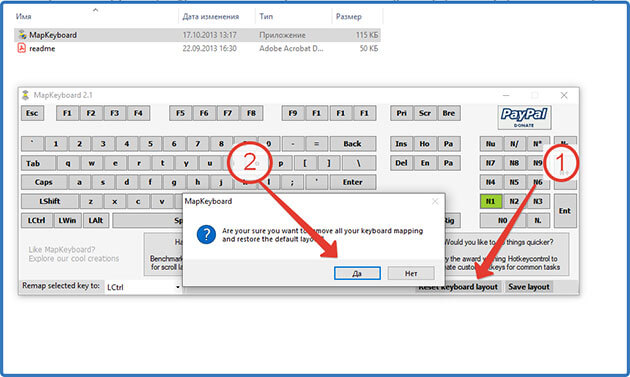
Task: Select the N4 numpad key
Action: pos(491,182)
